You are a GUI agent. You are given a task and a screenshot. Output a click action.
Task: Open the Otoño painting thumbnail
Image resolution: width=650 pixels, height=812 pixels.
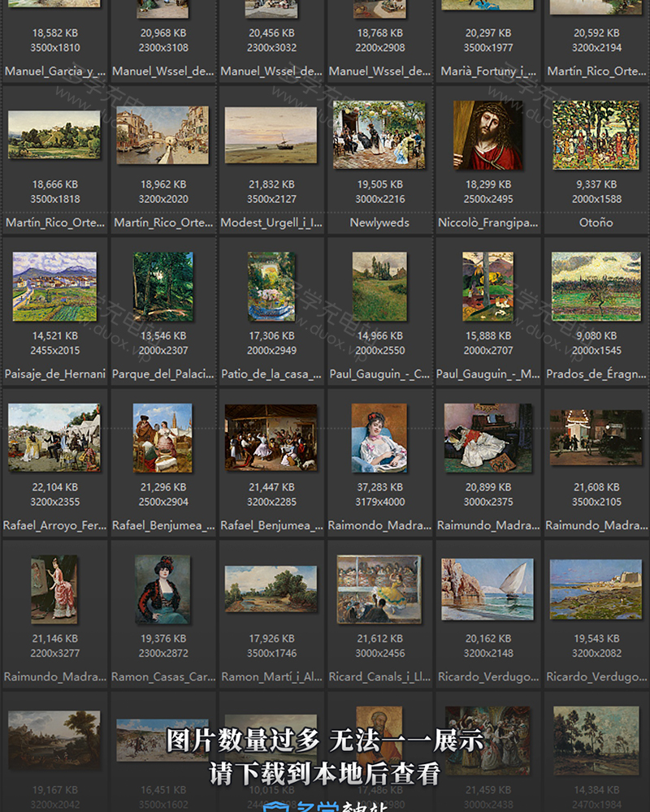[596, 135]
